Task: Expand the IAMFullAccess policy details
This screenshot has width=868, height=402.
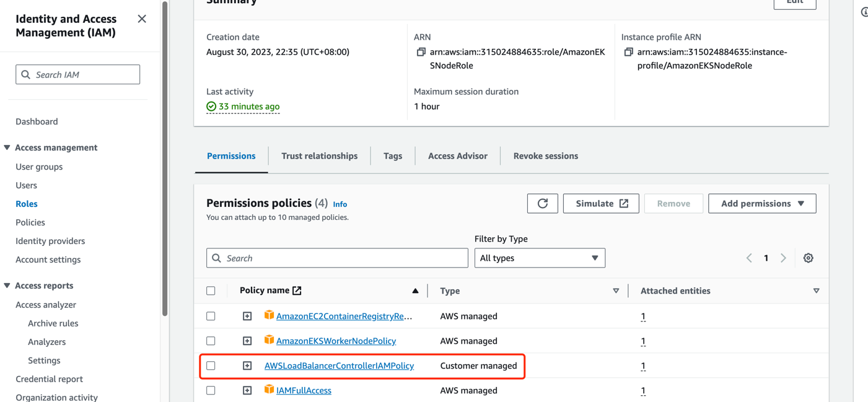Action: tap(247, 391)
